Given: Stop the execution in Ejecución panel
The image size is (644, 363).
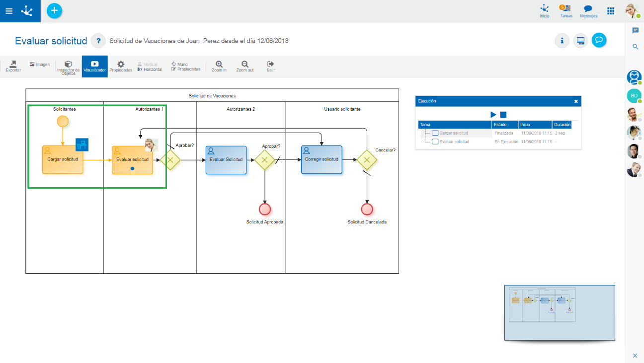Looking at the screenshot, I should (503, 115).
